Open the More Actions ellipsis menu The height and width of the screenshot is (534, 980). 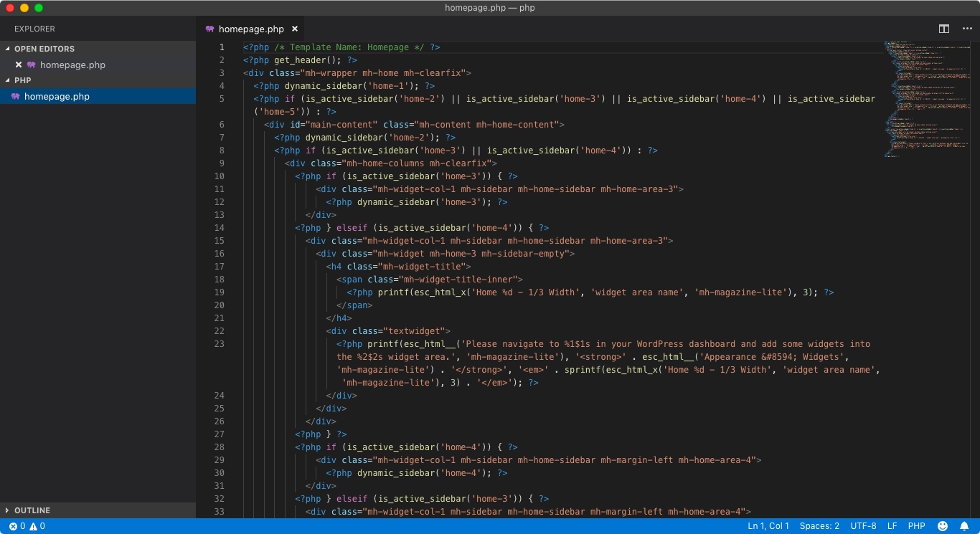coord(967,29)
